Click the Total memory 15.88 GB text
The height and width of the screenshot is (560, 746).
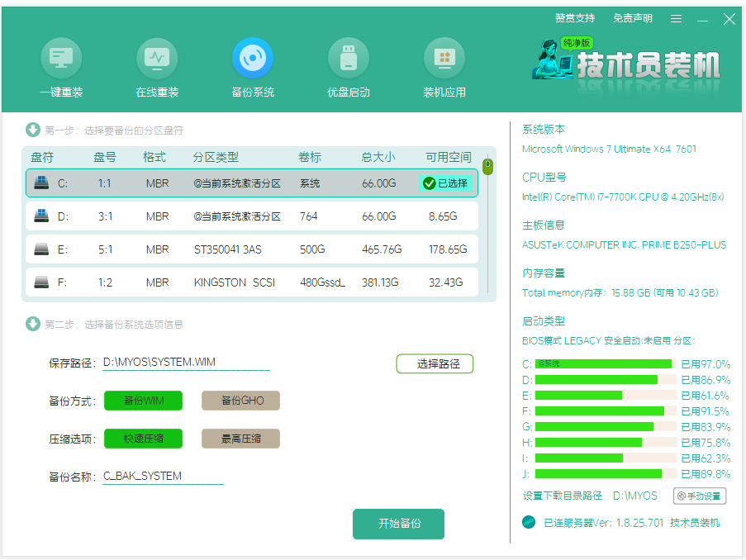point(620,293)
